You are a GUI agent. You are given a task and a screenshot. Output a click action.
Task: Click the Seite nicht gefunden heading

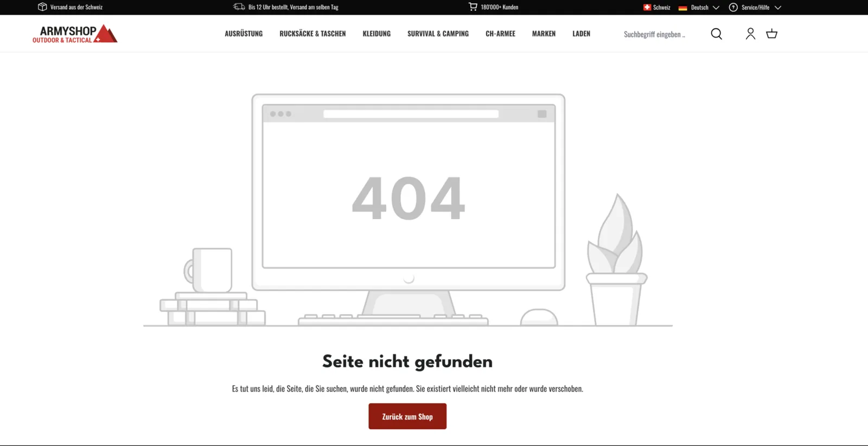click(x=407, y=362)
